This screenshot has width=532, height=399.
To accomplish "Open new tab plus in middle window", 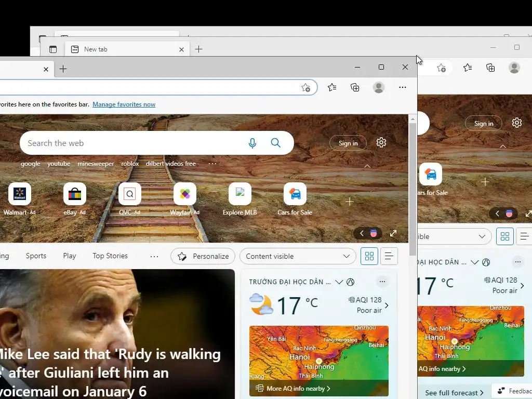I will tap(199, 49).
